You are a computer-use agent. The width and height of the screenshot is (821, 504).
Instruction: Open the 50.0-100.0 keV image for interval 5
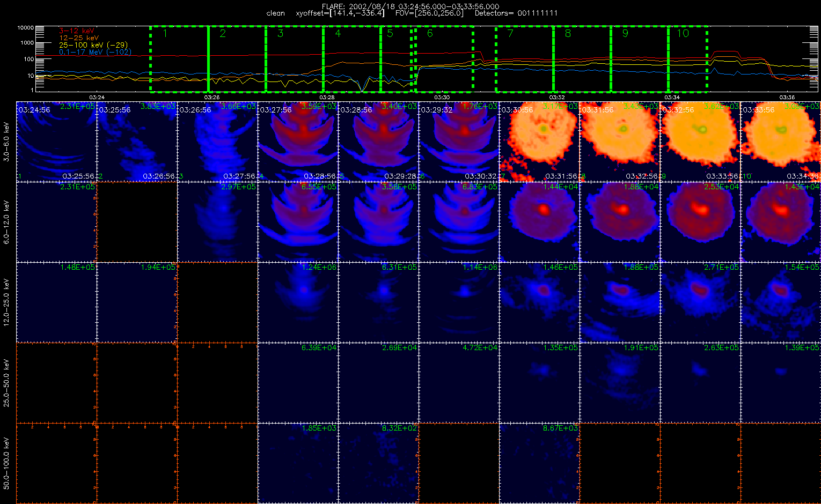pos(378,463)
